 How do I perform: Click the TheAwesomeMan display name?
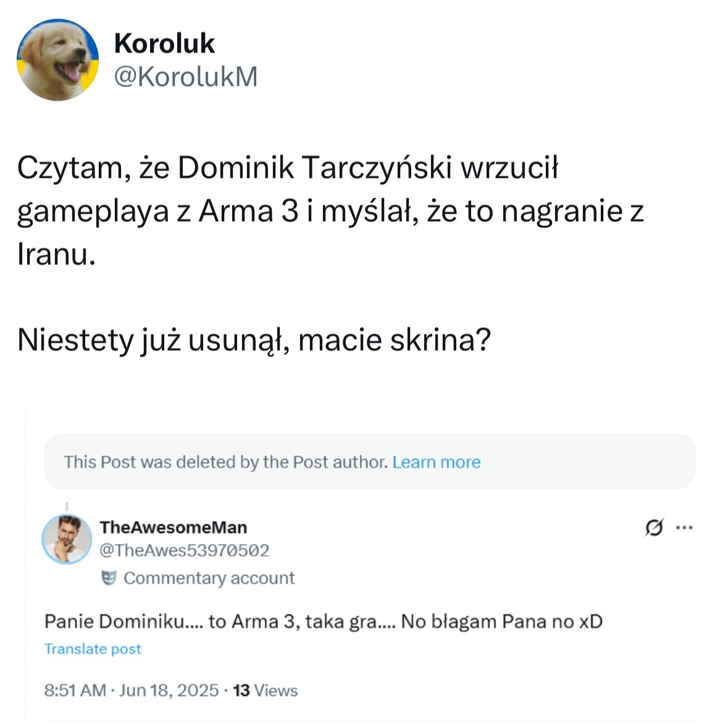tap(174, 527)
